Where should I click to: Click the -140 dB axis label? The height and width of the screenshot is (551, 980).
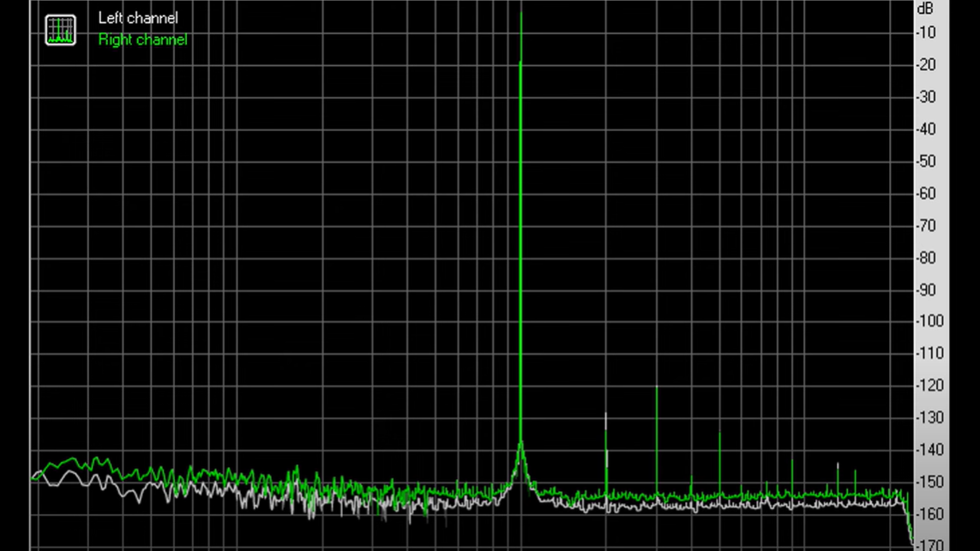click(x=929, y=450)
